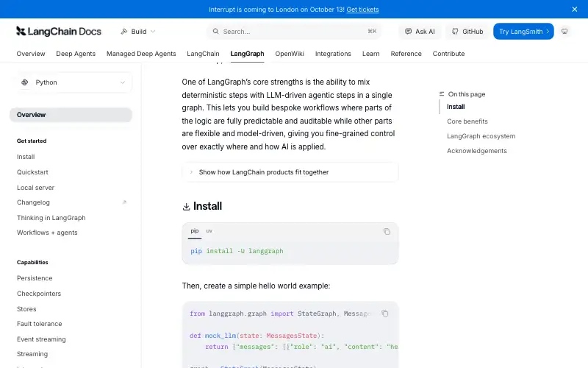Screen dimensions: 588x368
Task: Click the Build hammer icon
Action: tap(123, 32)
